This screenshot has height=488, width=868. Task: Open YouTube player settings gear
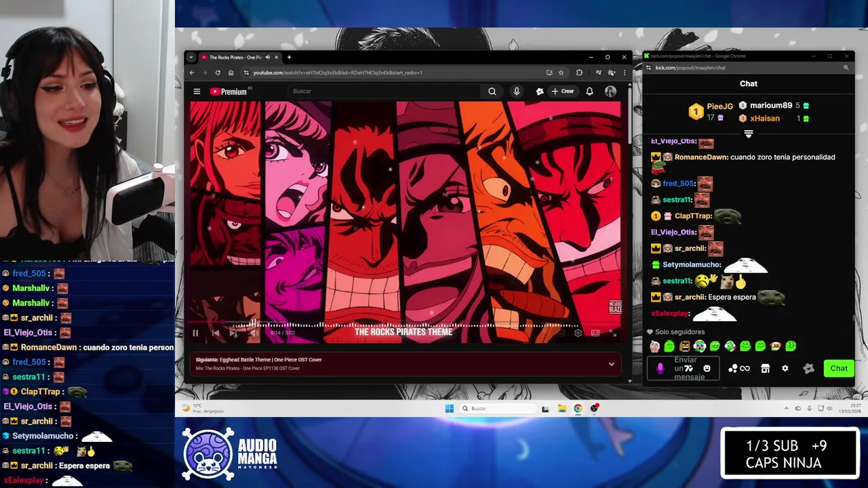click(x=578, y=333)
